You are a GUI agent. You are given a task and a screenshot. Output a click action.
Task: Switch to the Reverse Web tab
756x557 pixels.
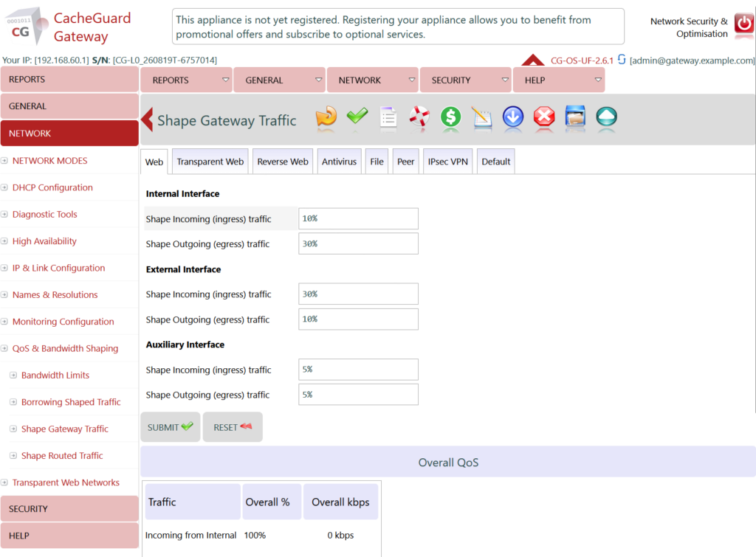pos(283,162)
